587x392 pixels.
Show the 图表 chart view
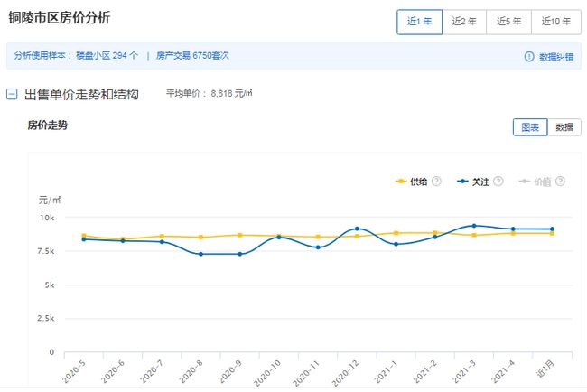point(530,127)
